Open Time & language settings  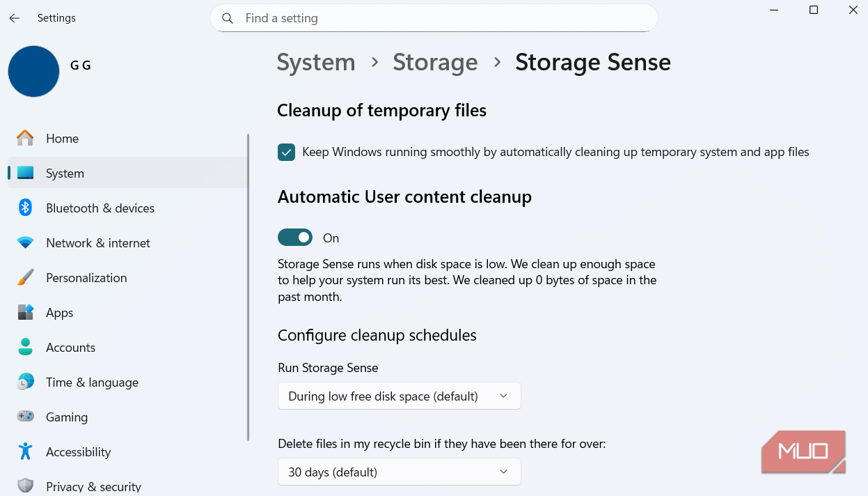point(127,382)
